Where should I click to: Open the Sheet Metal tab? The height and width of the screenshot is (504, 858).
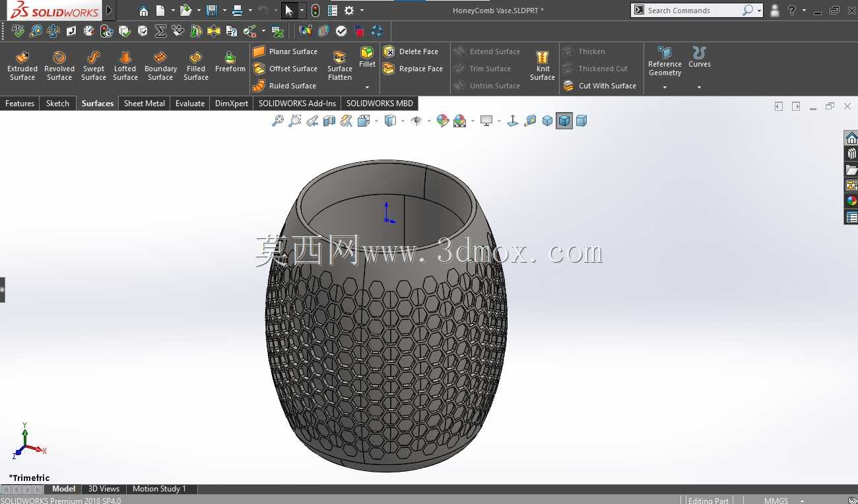(x=145, y=104)
